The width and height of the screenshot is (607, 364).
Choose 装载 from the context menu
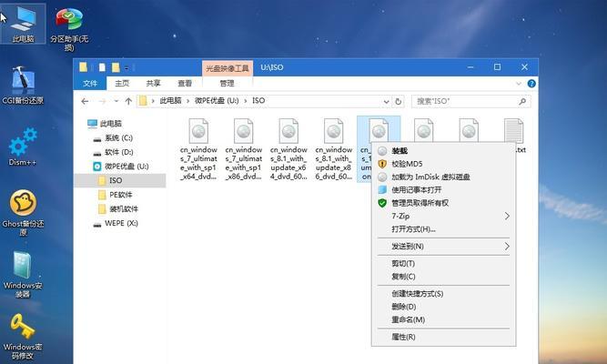tap(400, 150)
